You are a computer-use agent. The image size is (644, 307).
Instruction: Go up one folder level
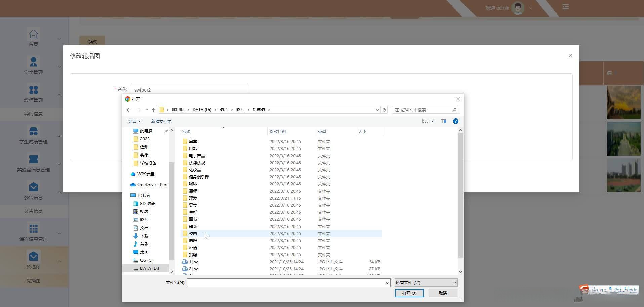click(x=154, y=110)
